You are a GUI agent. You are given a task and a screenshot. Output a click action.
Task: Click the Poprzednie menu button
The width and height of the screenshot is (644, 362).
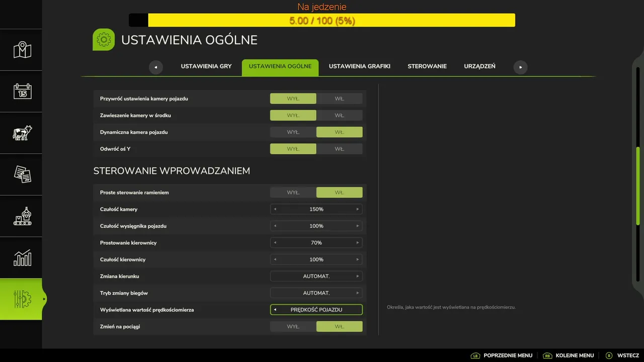[x=502, y=355]
